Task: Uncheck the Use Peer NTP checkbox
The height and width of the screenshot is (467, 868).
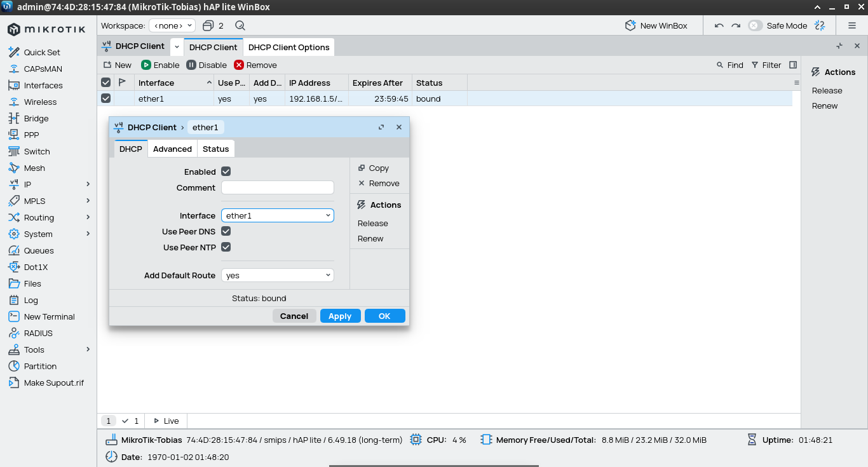Action: (x=226, y=247)
